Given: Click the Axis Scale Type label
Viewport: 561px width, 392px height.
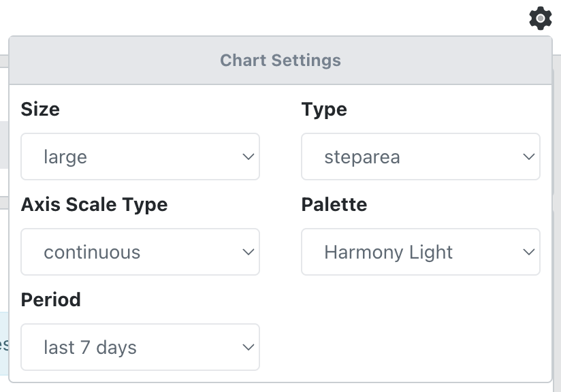Looking at the screenshot, I should [94, 205].
